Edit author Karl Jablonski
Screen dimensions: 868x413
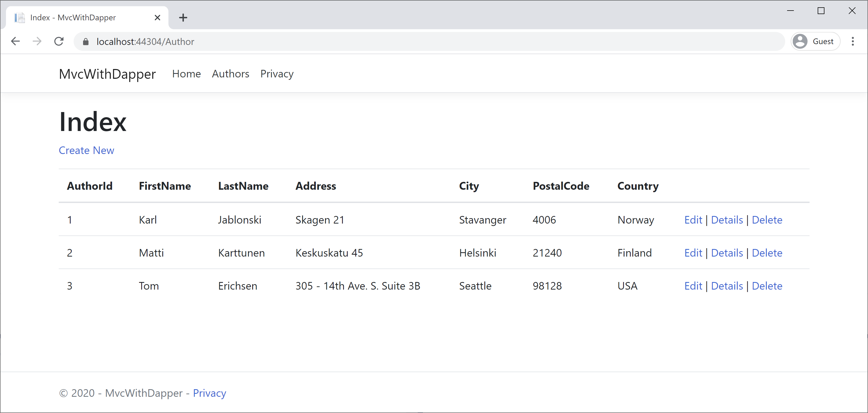point(693,220)
